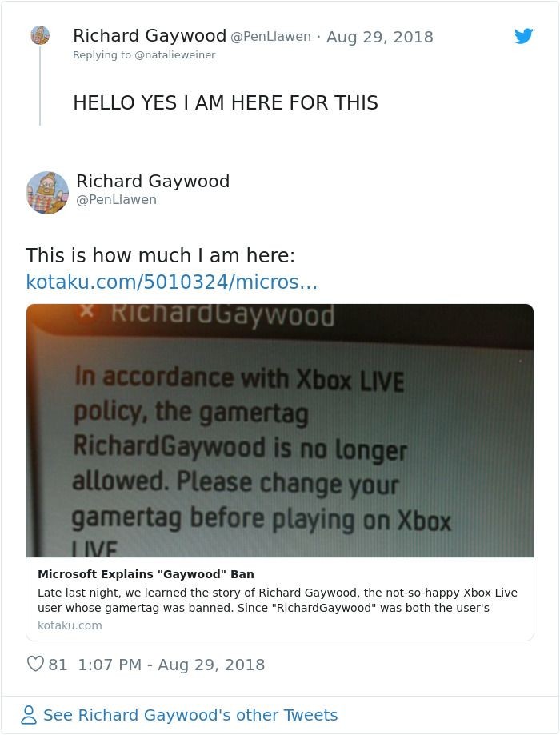
Task: Click the person icon beside See other Tweets
Action: [29, 715]
